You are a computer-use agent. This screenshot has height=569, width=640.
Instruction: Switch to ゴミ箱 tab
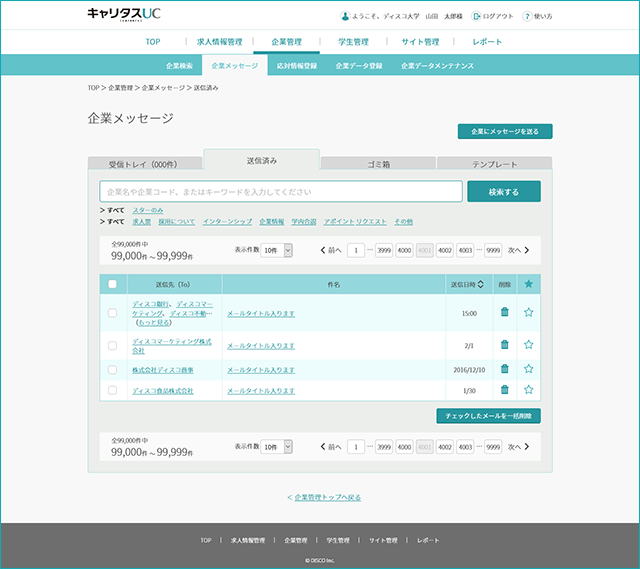tap(378, 163)
